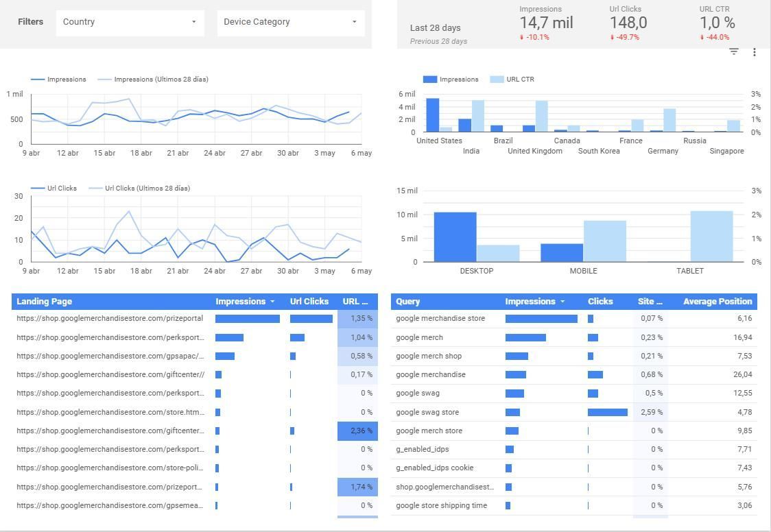
Task: Select the store.htm landing page row
Action: (195, 412)
